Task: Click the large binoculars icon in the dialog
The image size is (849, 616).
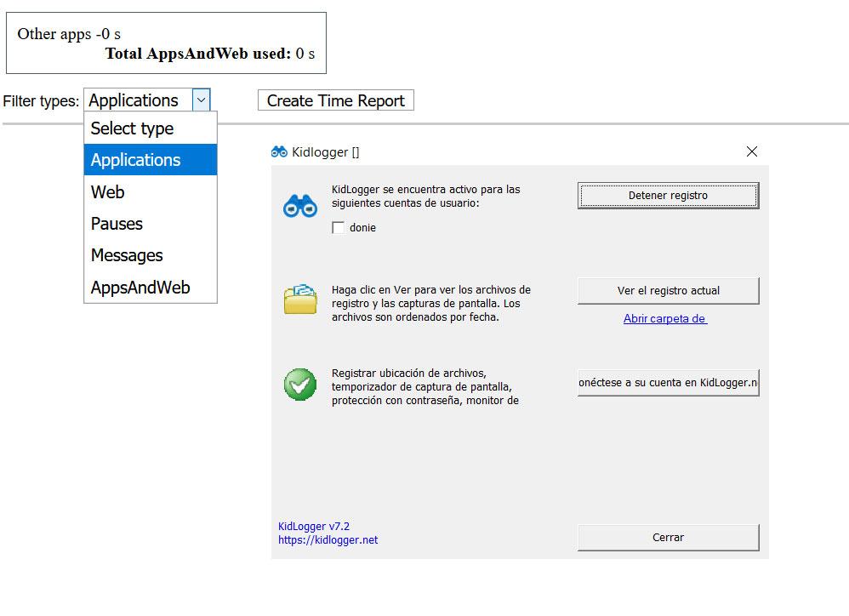Action: tap(300, 206)
